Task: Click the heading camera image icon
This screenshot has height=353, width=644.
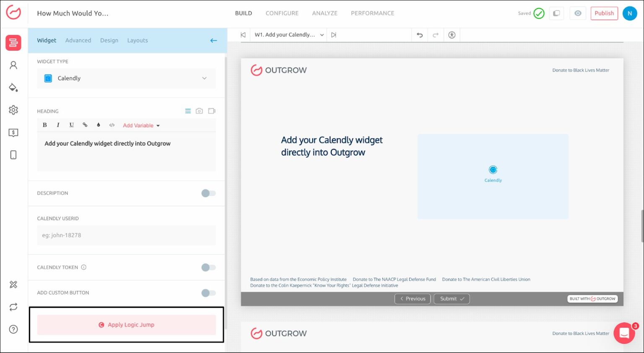Action: (x=199, y=111)
